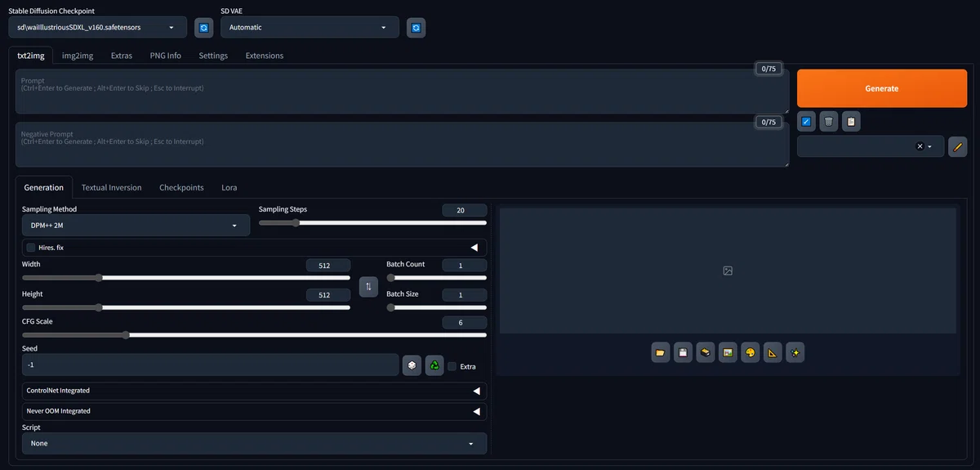The image size is (980, 470).
Task: Send image to img2img picture icon
Action: [x=728, y=353]
